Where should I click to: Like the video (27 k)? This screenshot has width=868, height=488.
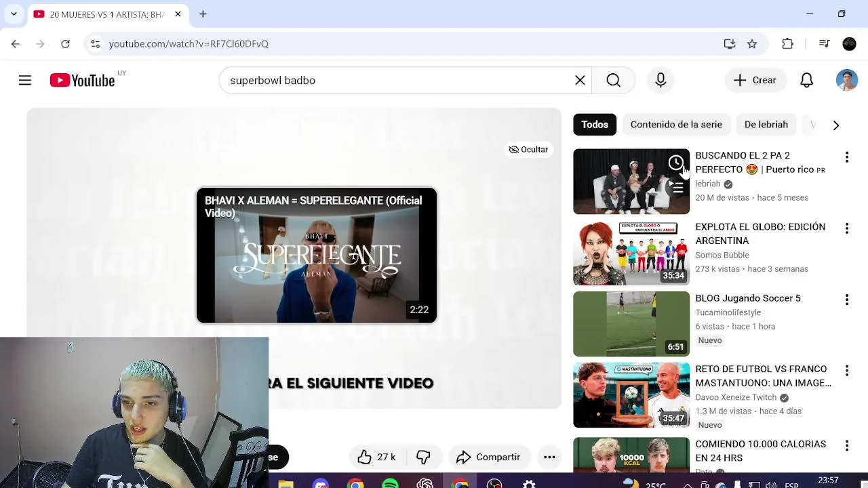[x=377, y=457]
